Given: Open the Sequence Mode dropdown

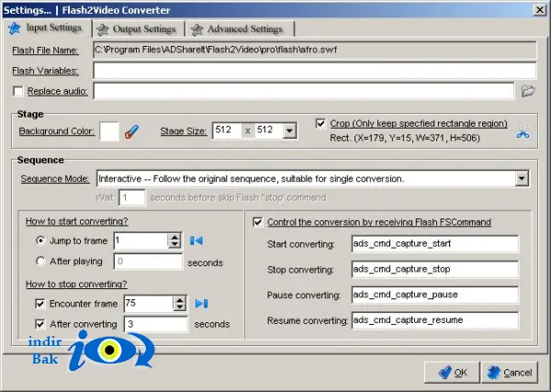Looking at the screenshot, I should click(522, 179).
